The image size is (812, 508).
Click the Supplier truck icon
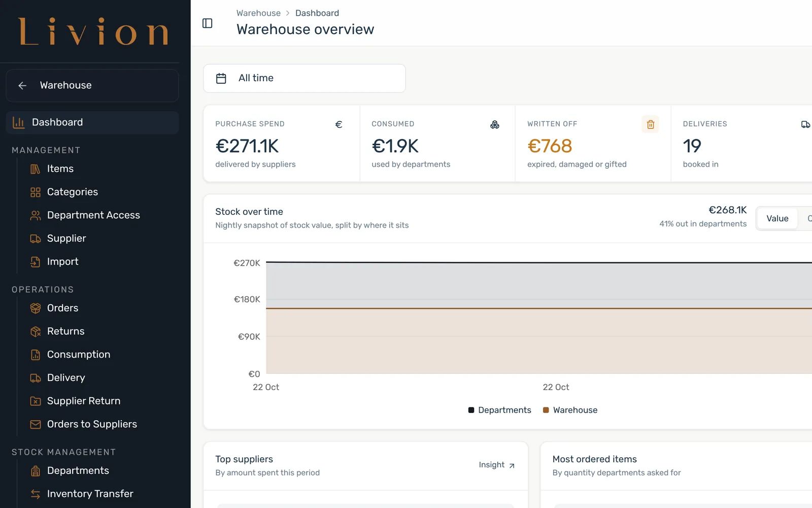pos(35,239)
